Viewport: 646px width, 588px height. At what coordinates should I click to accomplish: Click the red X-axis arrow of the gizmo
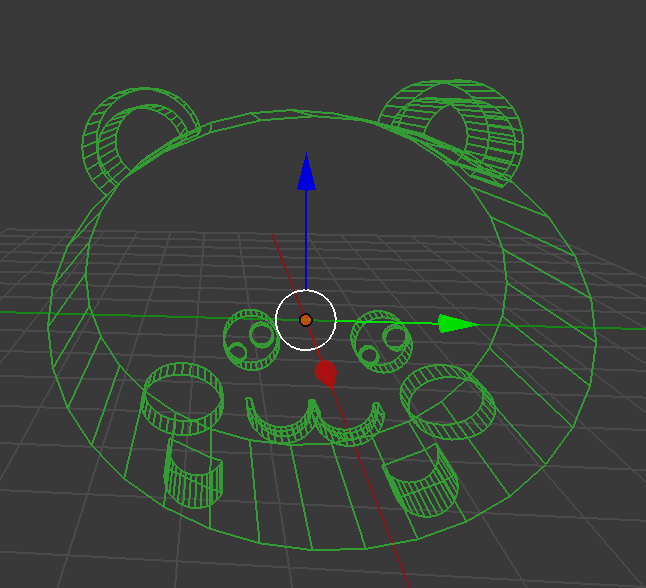coord(326,374)
